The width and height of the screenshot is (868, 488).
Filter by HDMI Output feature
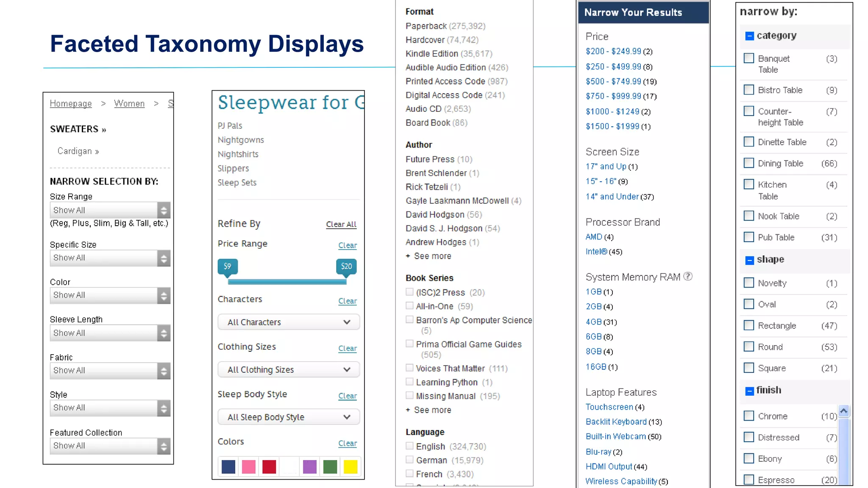click(x=609, y=466)
